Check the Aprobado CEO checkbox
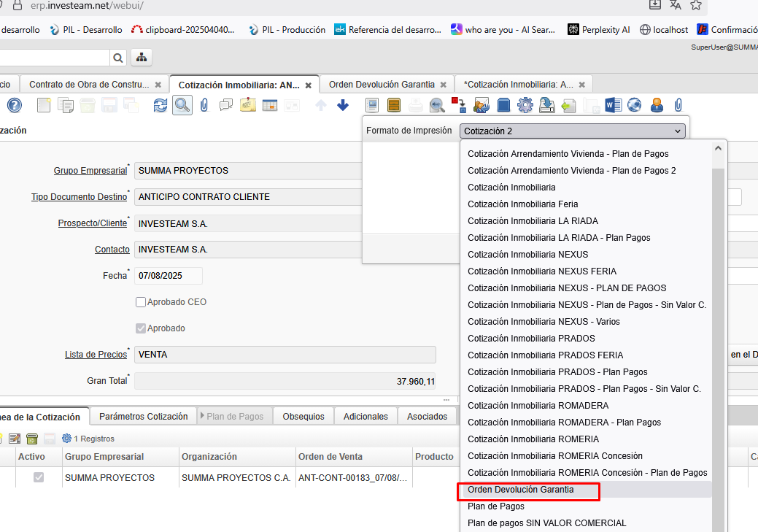The image size is (758, 532). 141,302
